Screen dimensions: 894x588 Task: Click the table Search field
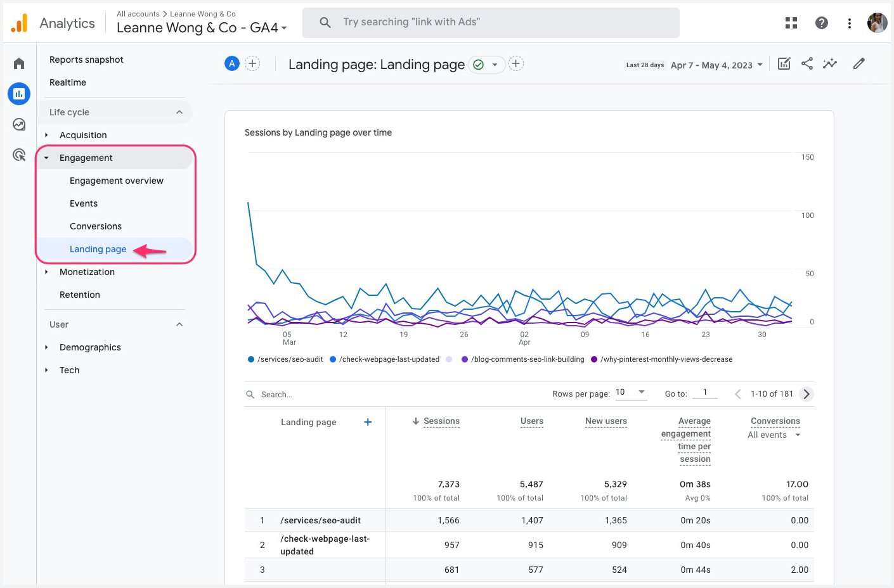(x=279, y=394)
